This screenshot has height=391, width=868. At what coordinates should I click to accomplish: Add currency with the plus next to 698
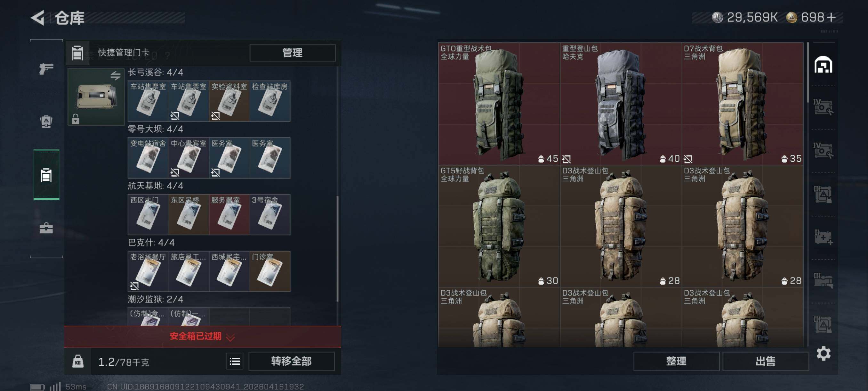pyautogui.click(x=831, y=17)
